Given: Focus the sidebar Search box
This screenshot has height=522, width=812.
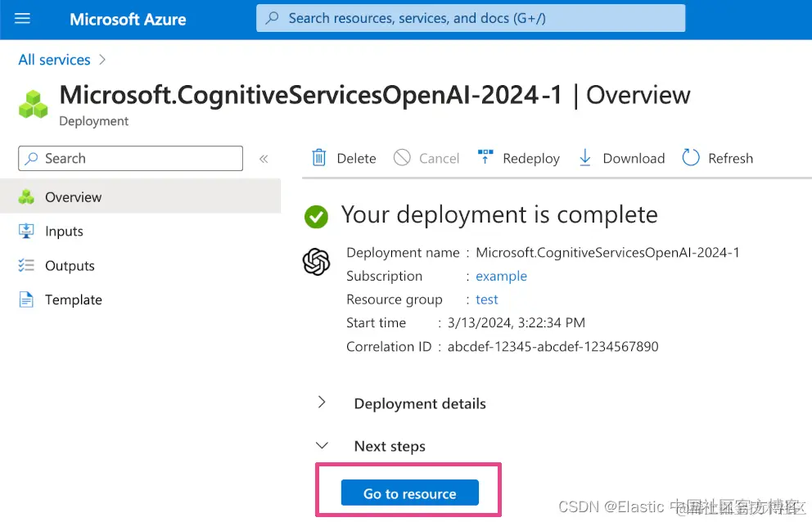Looking at the screenshot, I should click(x=130, y=159).
